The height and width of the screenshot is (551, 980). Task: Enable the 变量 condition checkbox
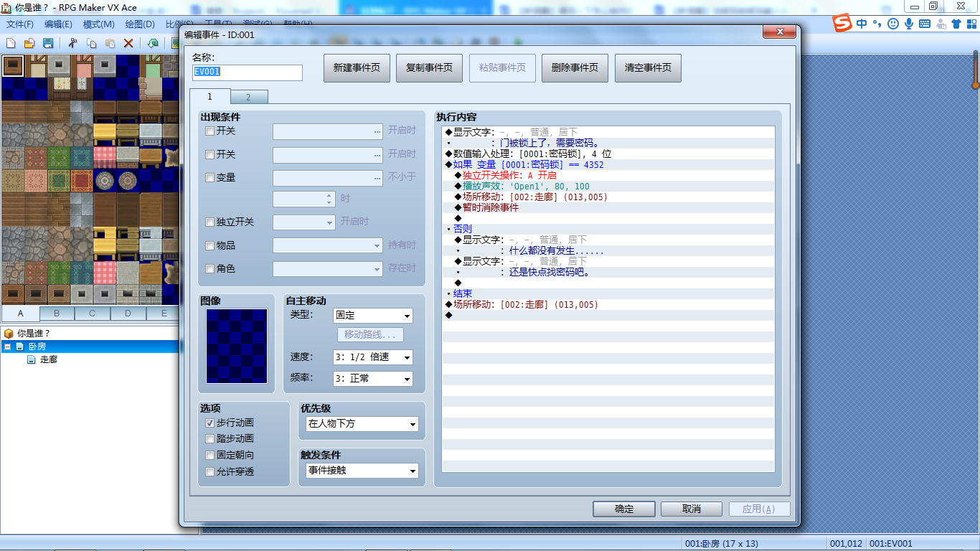coord(209,177)
